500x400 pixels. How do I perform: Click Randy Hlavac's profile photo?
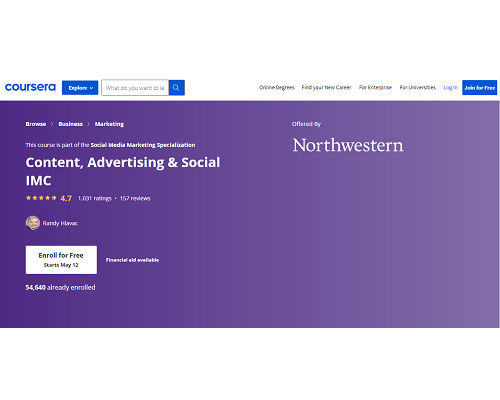point(33,223)
